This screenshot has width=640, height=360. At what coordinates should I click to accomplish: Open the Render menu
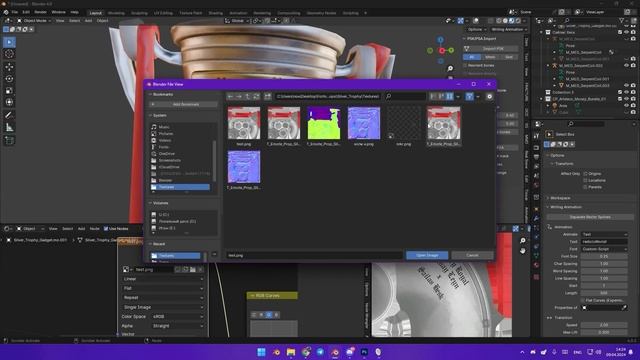click(x=40, y=12)
